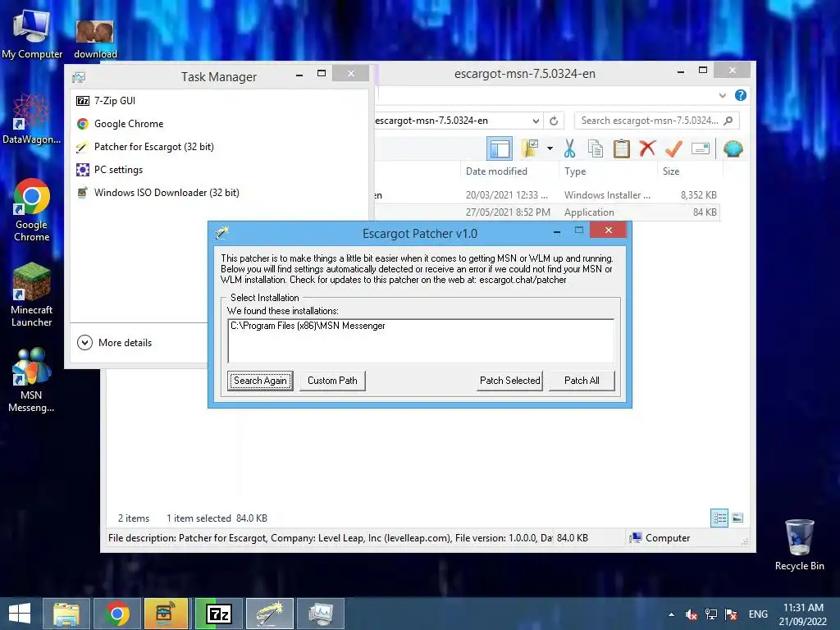Click the network tray icon
Screen dimensions: 840x630
coord(711,614)
